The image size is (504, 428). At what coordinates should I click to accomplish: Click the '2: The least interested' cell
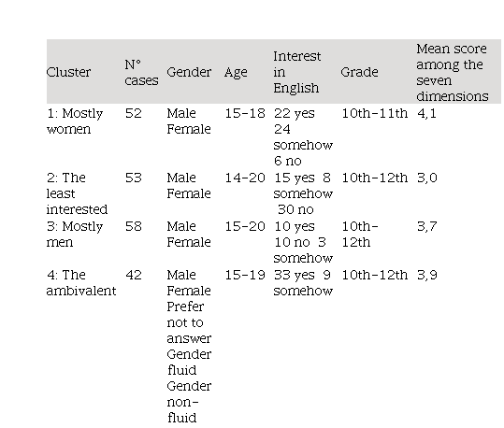77,193
